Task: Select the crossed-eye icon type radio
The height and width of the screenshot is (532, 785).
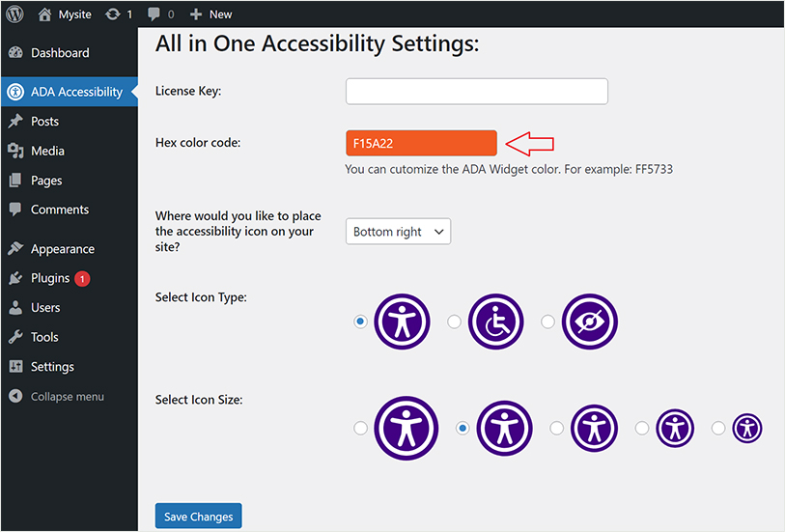Action: (x=547, y=322)
